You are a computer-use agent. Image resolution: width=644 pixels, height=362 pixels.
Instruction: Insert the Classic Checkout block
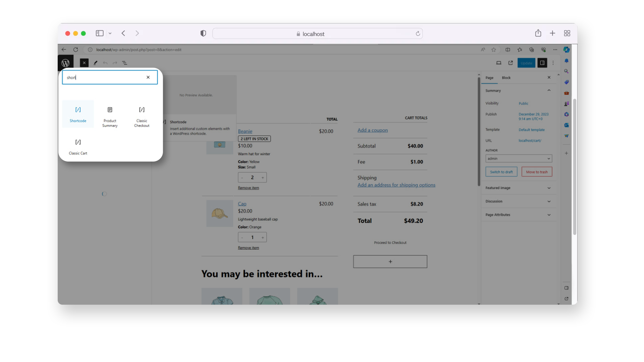[x=142, y=116]
